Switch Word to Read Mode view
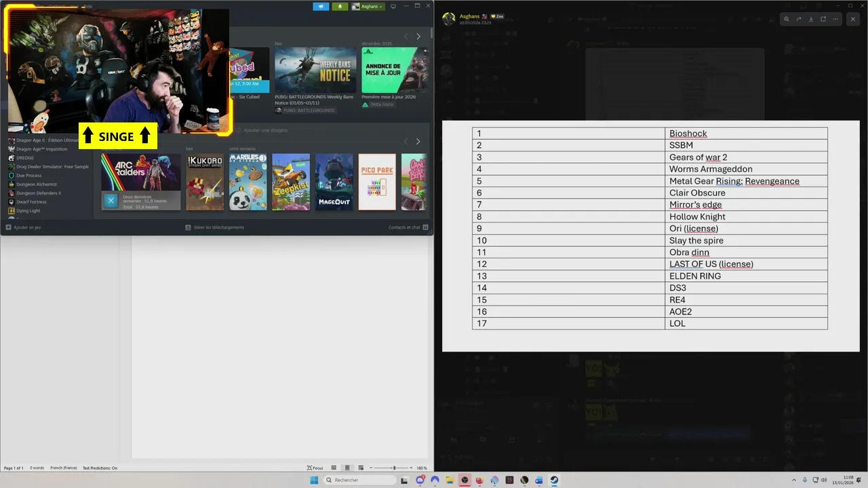The width and height of the screenshot is (868, 488). tap(334, 468)
